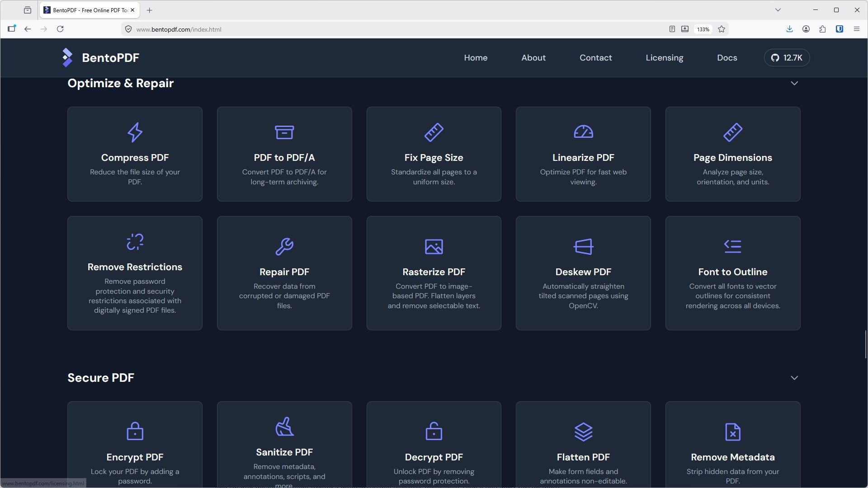Open the Compress PDF lightning icon
Screen dimensions: 868x488
pos(135,132)
